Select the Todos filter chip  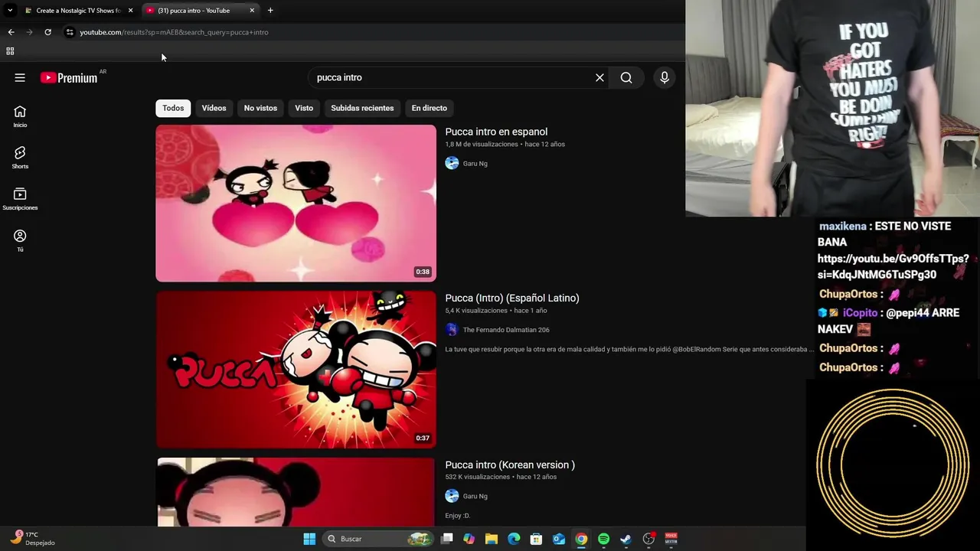(173, 108)
